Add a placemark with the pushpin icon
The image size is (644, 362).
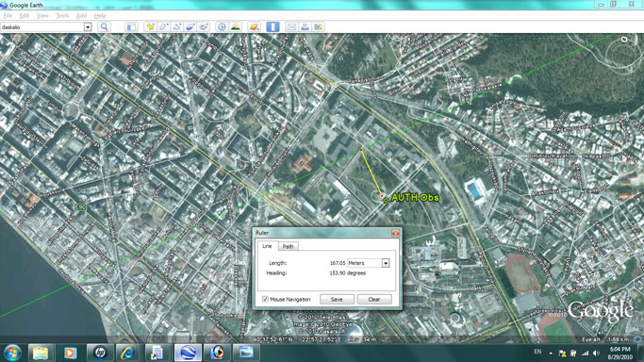[150, 27]
